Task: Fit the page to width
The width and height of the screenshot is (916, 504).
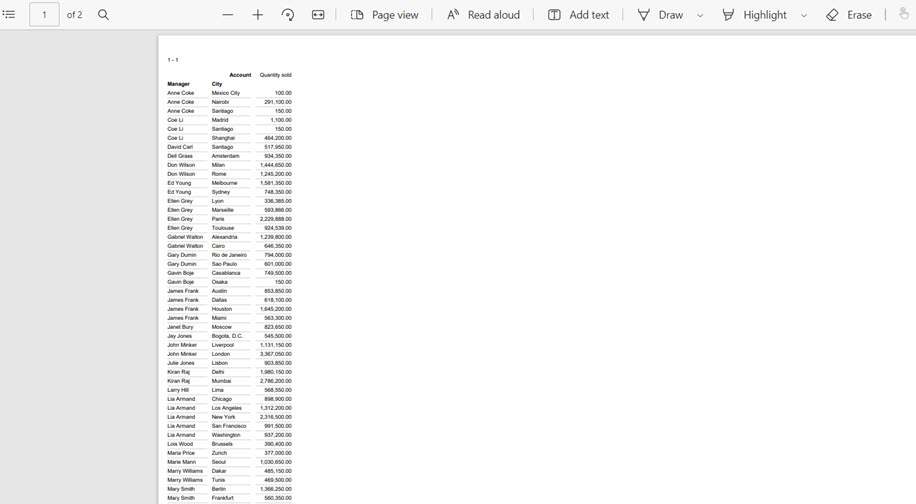Action: click(x=318, y=15)
